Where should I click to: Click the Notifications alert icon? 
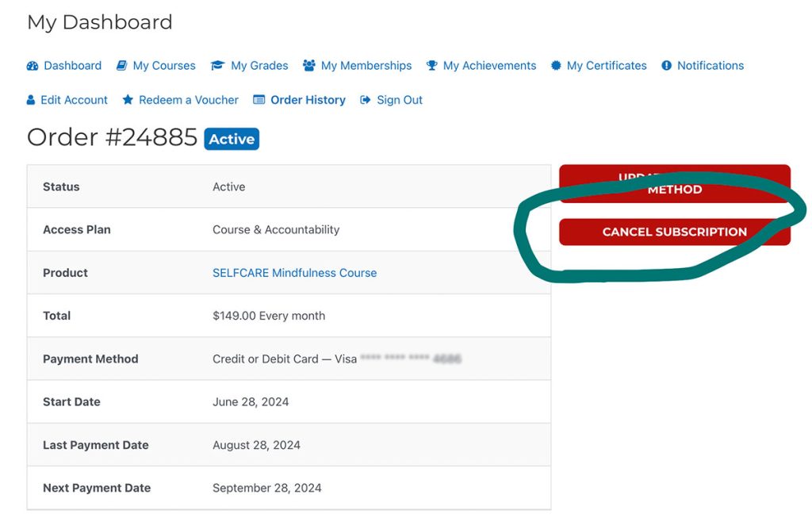666,66
